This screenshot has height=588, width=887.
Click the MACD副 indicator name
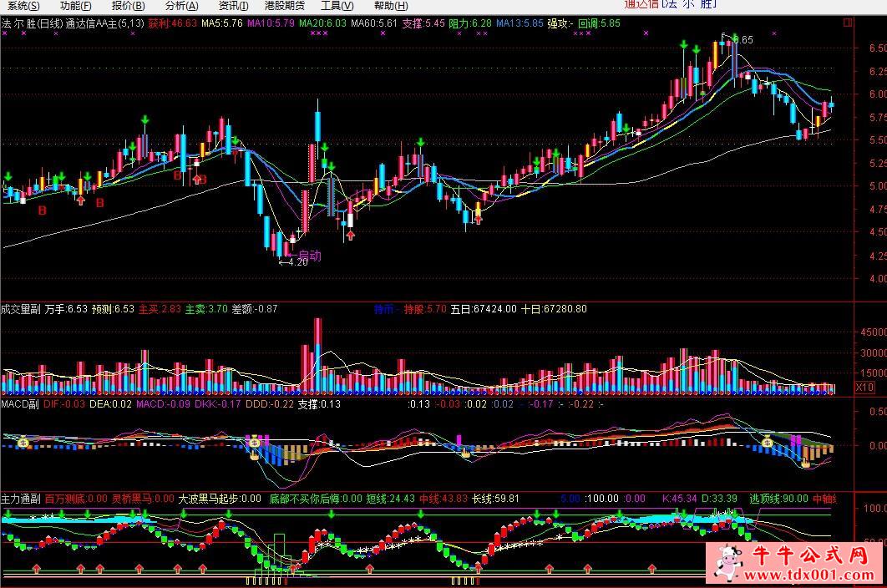[20, 404]
